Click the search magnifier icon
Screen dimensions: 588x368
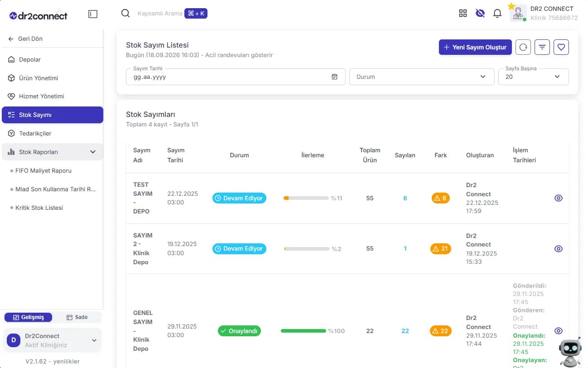(125, 14)
